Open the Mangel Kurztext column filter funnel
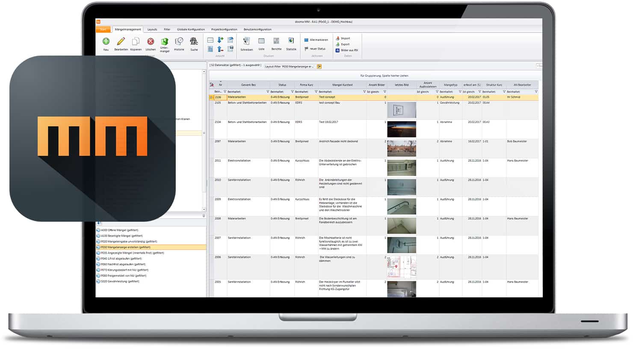 click(x=364, y=92)
